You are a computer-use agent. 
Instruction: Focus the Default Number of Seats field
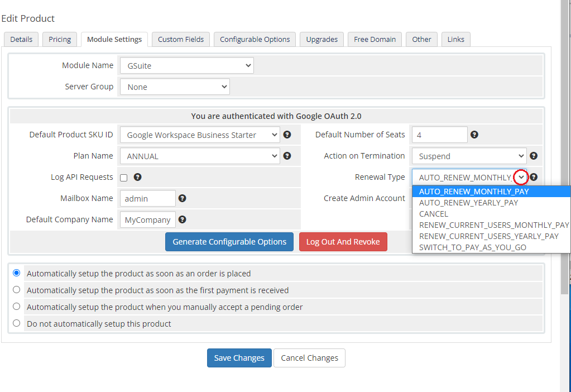(x=439, y=135)
